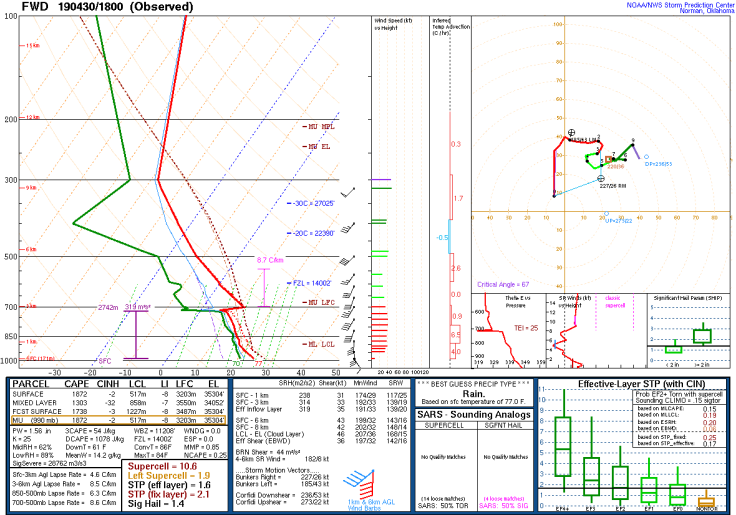Click the '8.7 C/km' lapse rate annotation
This screenshot has width=736, height=515.
270,260
